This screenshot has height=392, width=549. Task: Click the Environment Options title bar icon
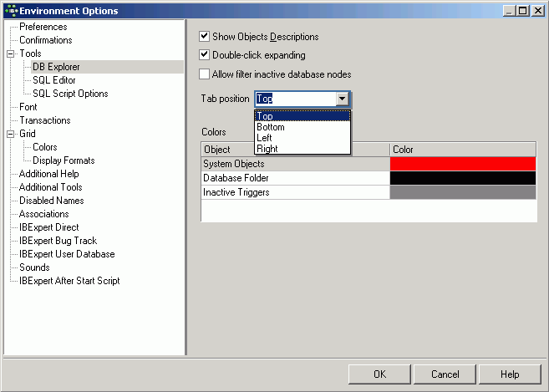click(10, 10)
